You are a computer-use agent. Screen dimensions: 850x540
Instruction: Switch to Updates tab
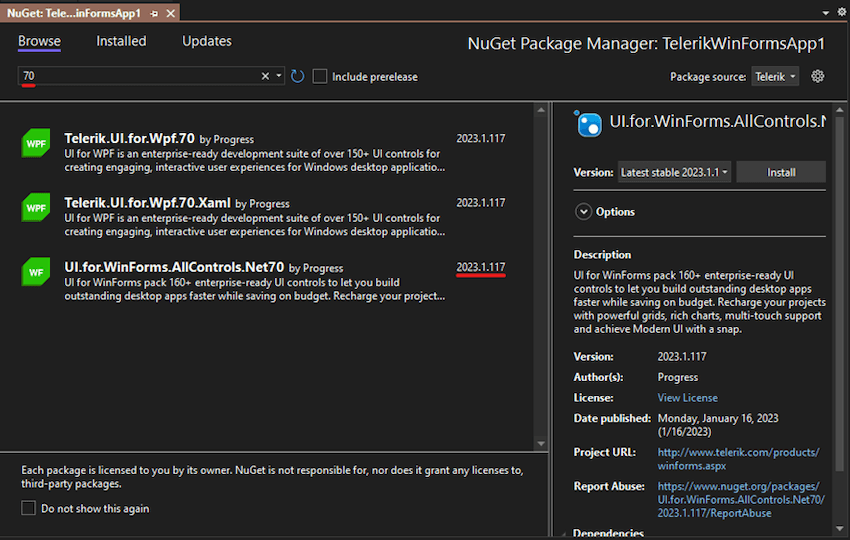(x=207, y=41)
